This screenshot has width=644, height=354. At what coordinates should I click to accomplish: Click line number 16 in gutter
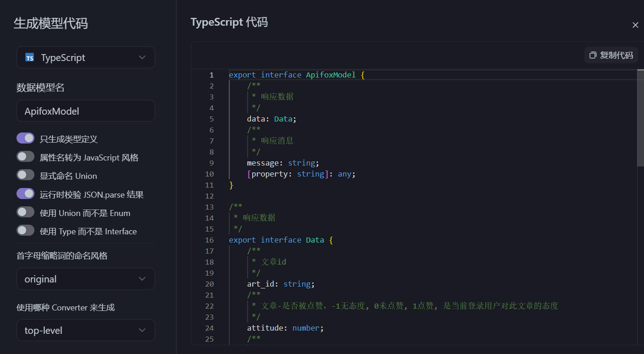(209, 240)
